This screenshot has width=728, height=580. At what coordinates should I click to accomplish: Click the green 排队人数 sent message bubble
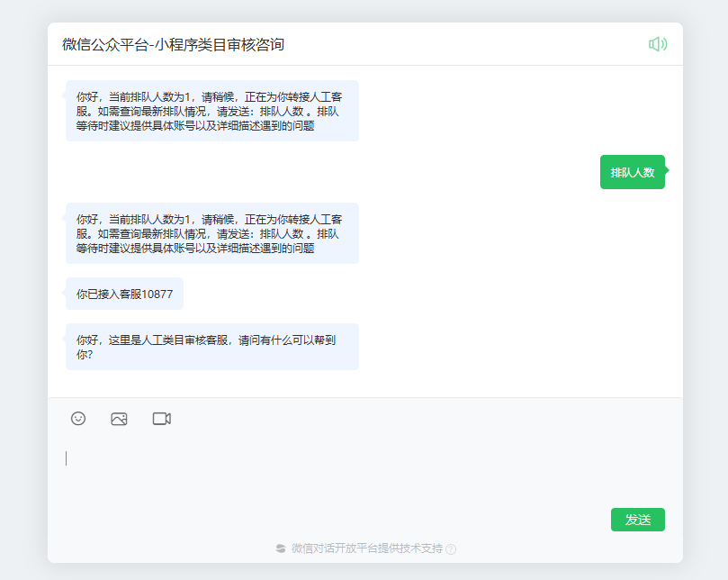(633, 172)
